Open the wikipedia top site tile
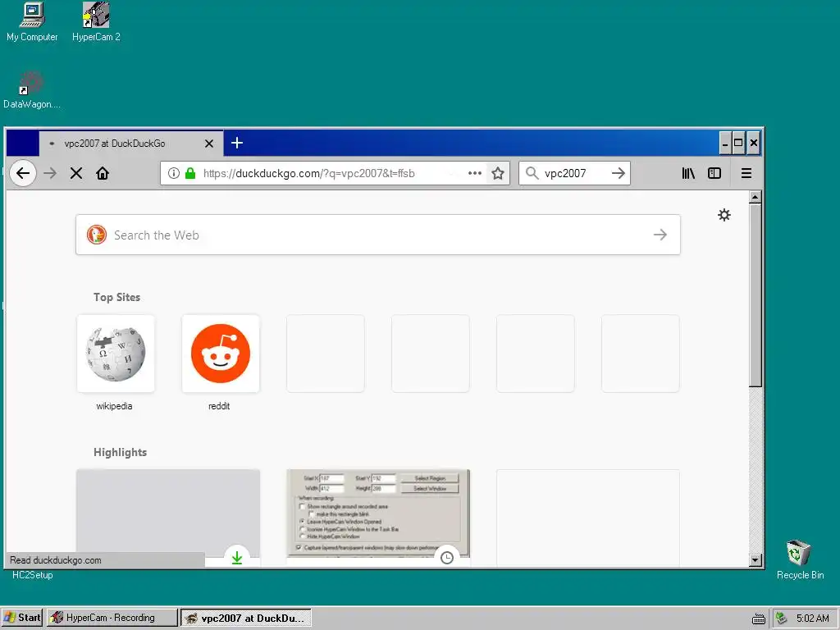This screenshot has height=630, width=840. pyautogui.click(x=116, y=354)
